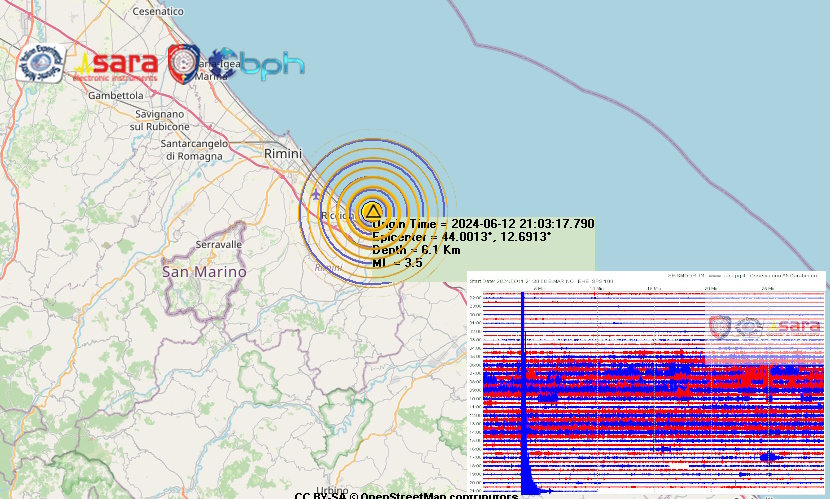This screenshot has width=830, height=499.
Task: Click the San Marino country label
Action: point(204,271)
